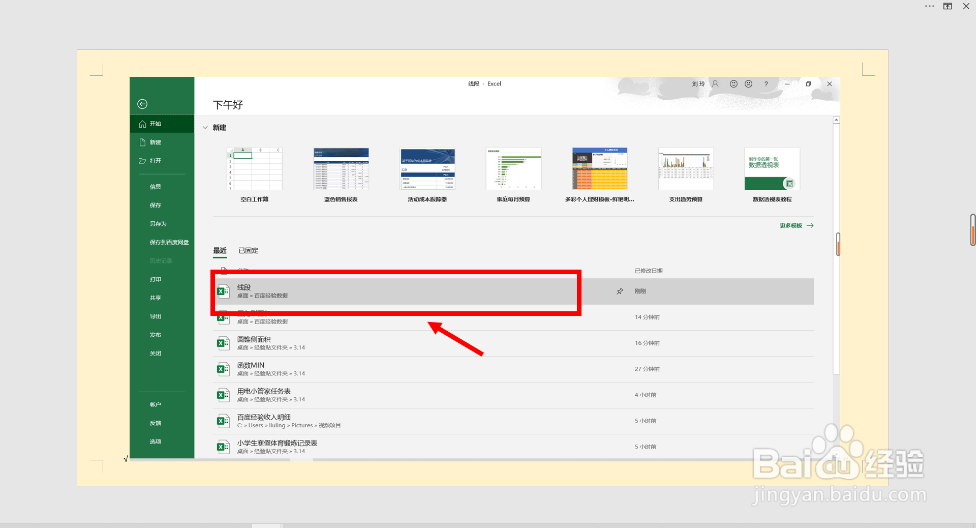Click the outer viewer's right-edge scrollbar thumb

(x=973, y=230)
